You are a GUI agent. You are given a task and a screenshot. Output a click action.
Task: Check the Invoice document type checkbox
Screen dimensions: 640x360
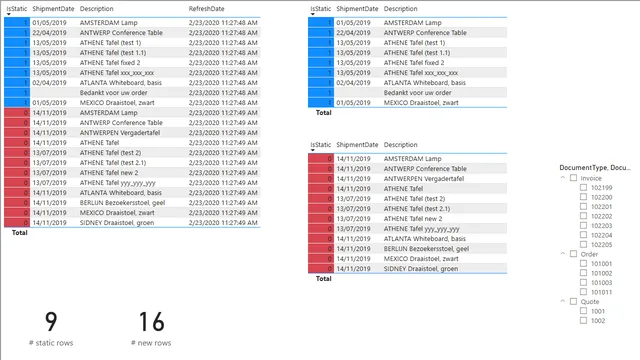pyautogui.click(x=573, y=178)
